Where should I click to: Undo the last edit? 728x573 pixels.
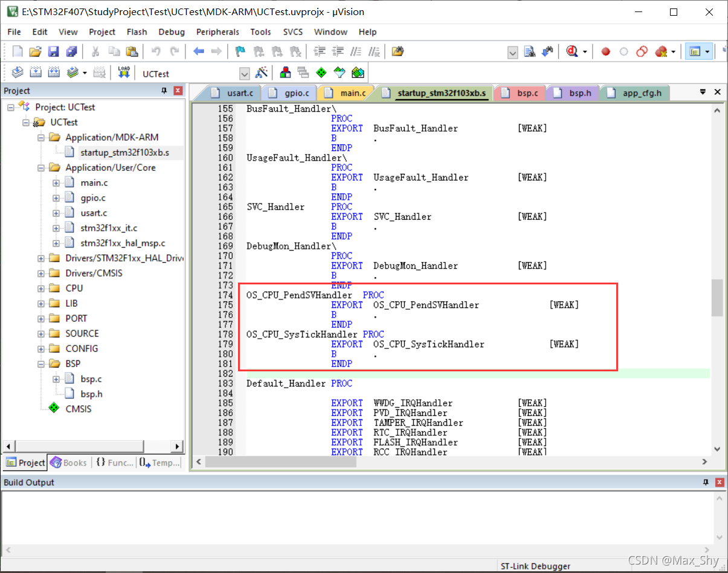(x=156, y=52)
